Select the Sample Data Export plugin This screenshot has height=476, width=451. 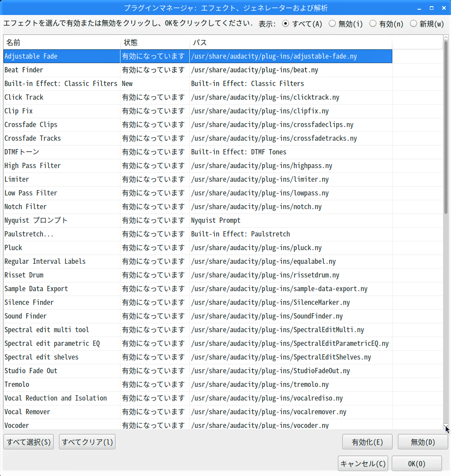point(36,289)
